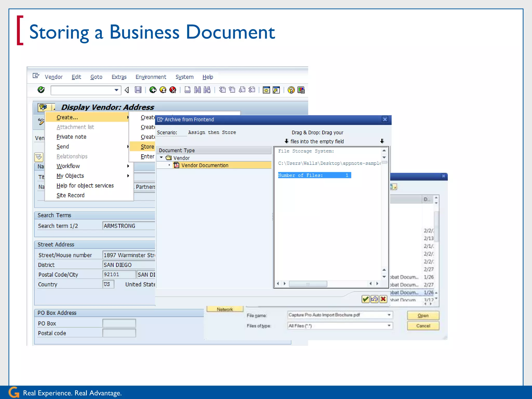Click inside the SAP command input field

coord(83,90)
